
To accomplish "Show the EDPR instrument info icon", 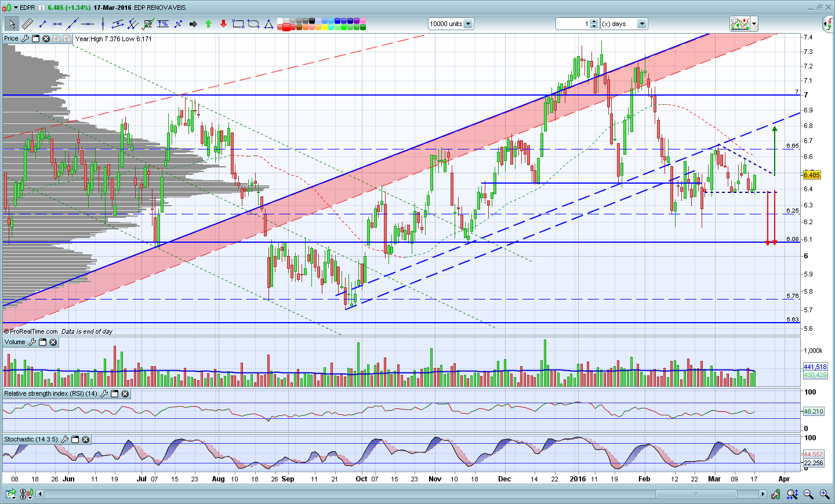I will (x=41, y=8).
